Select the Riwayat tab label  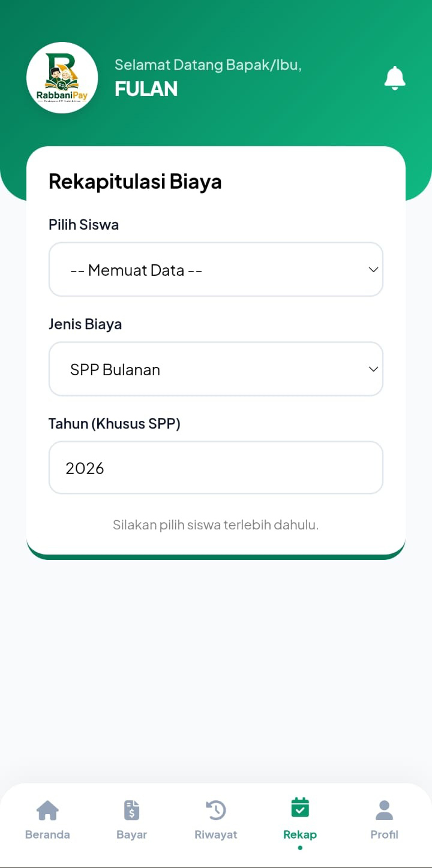tap(216, 834)
